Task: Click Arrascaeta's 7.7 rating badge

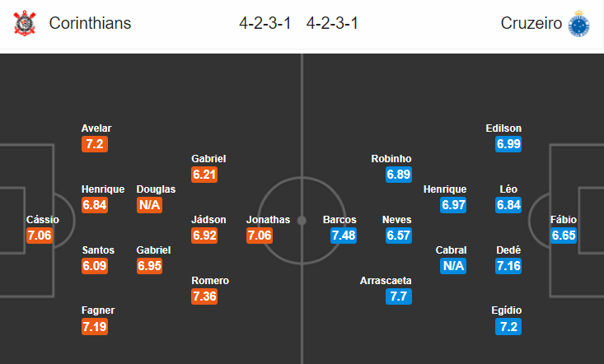Action: pos(399,296)
